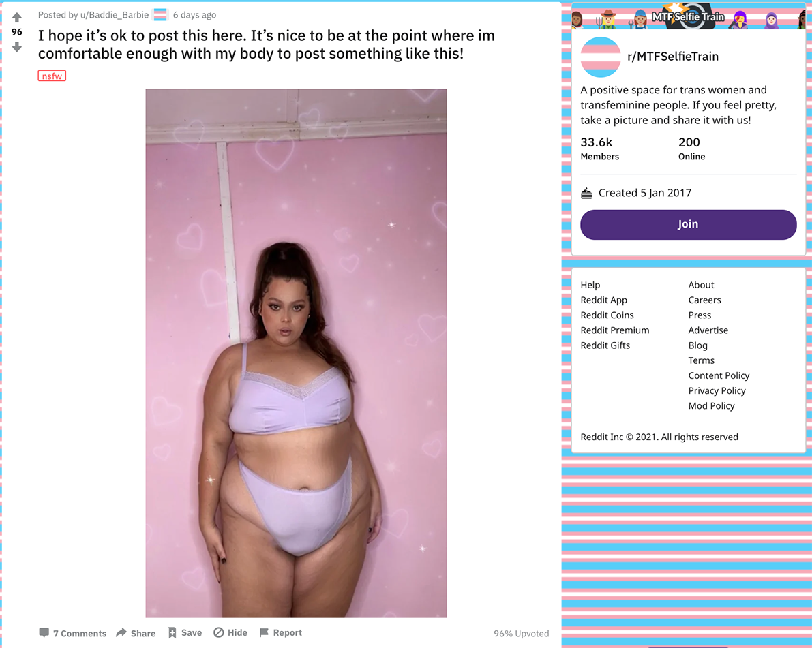Image resolution: width=812 pixels, height=648 pixels.
Task: Open the Help link
Action: click(x=590, y=286)
